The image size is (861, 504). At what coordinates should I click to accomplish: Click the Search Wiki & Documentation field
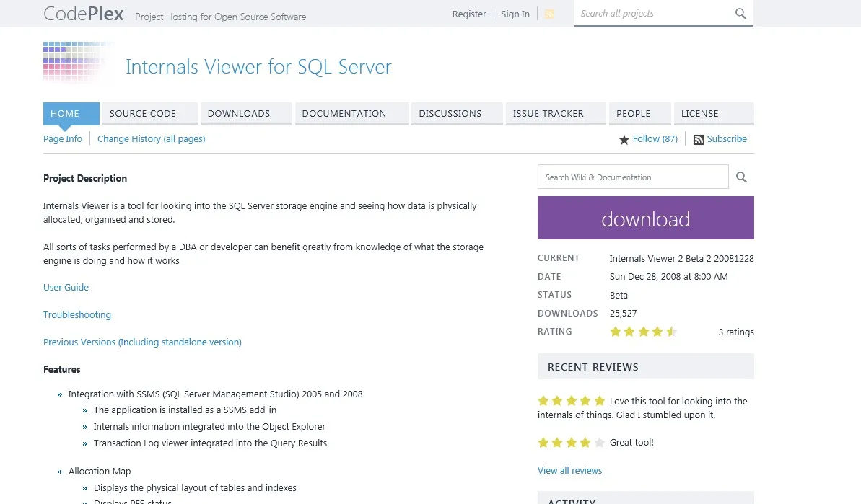(632, 177)
